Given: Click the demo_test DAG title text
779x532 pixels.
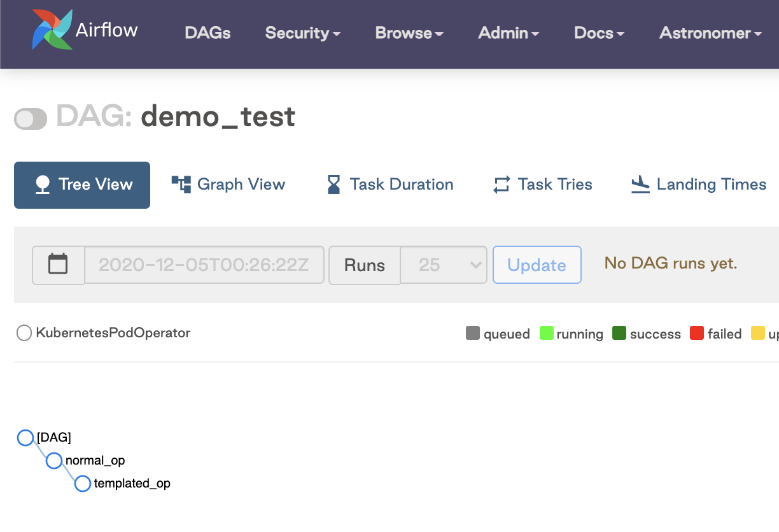Looking at the screenshot, I should coord(218,117).
